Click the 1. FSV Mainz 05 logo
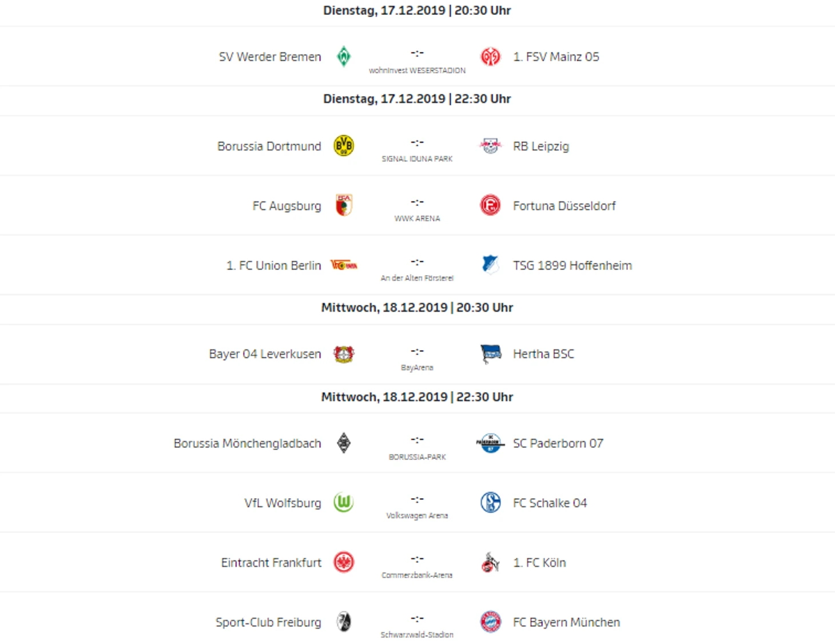 point(490,57)
